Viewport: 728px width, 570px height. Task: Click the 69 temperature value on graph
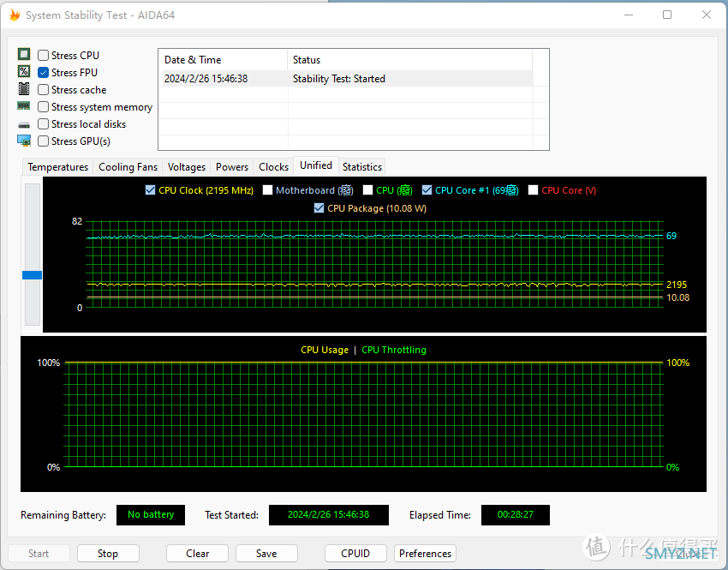point(671,236)
